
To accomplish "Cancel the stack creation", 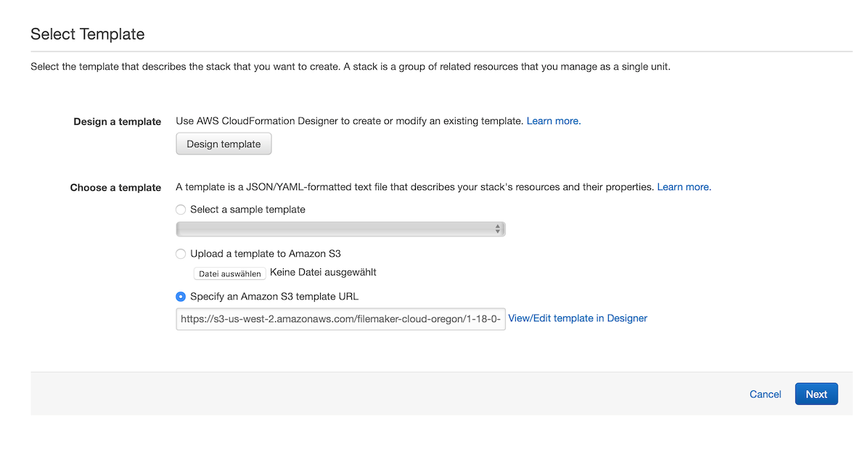I will click(765, 394).
